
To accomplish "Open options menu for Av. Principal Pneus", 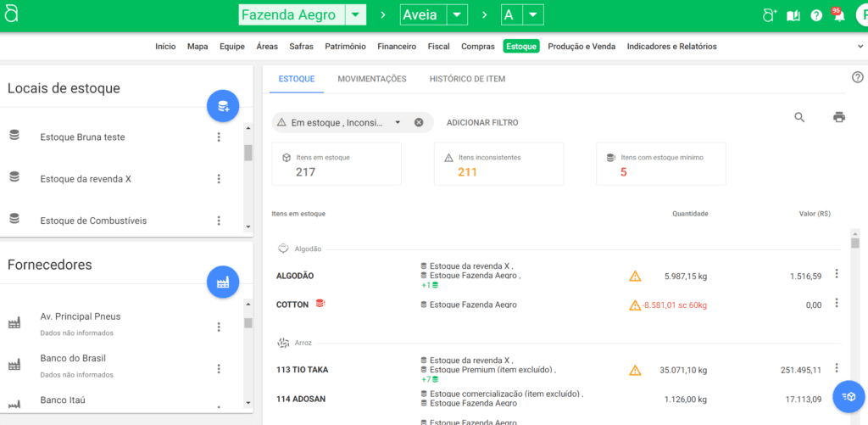I will point(219,327).
